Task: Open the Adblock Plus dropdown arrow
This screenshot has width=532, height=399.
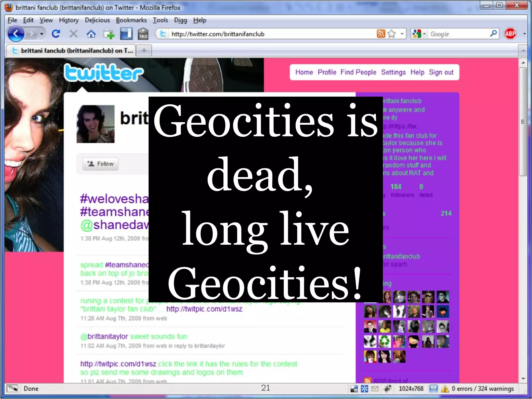Action: pos(524,34)
